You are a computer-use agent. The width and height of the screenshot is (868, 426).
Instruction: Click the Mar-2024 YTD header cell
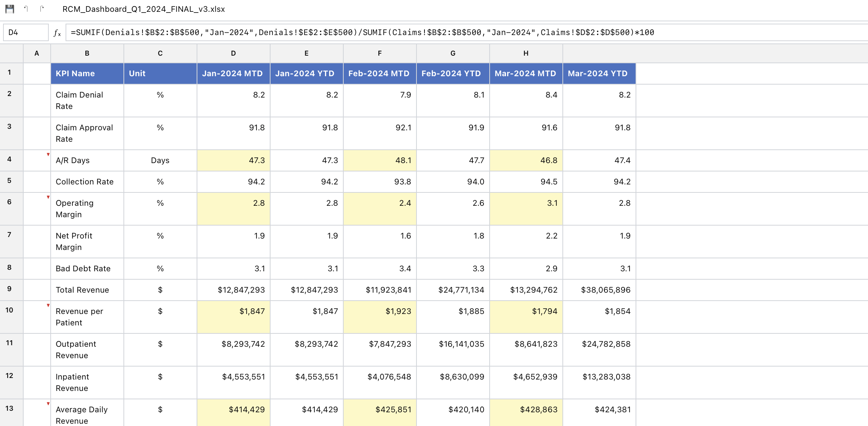[x=599, y=74]
